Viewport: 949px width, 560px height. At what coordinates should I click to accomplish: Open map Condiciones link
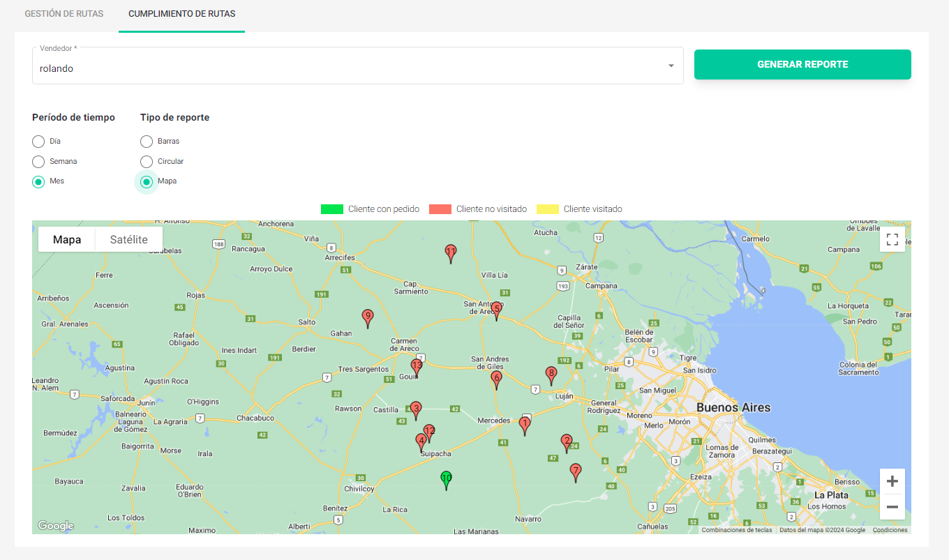tap(890, 530)
